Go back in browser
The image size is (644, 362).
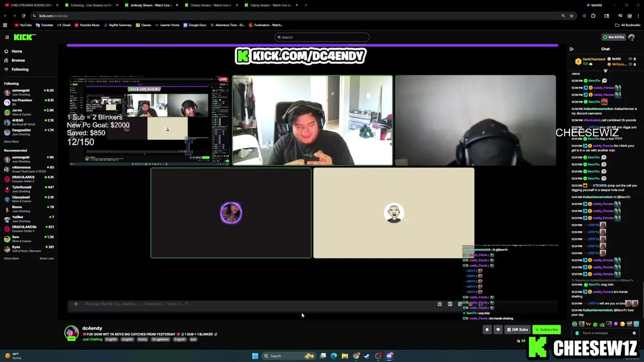6,16
